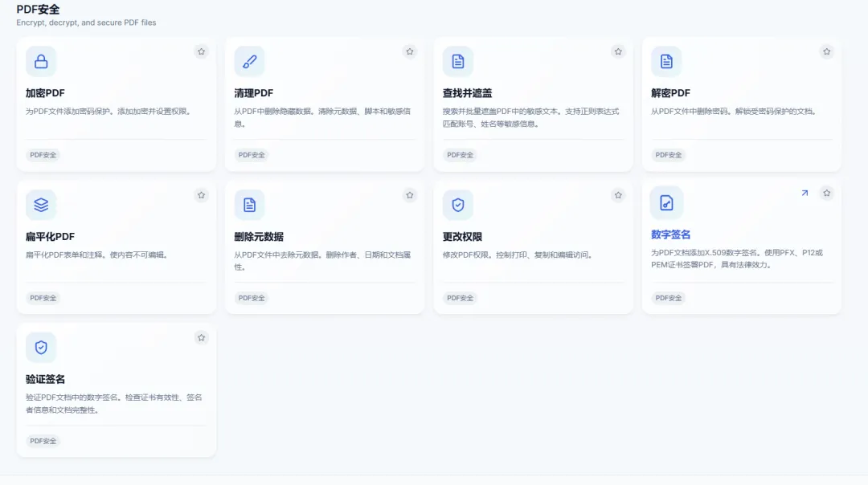868x485 pixels.
Task: Click PDF安全 tag on 数字签名 card
Action: click(668, 298)
